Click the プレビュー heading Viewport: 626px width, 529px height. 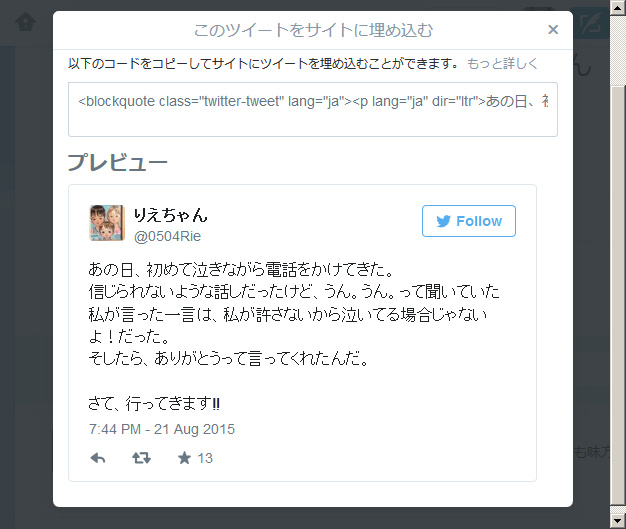click(117, 162)
